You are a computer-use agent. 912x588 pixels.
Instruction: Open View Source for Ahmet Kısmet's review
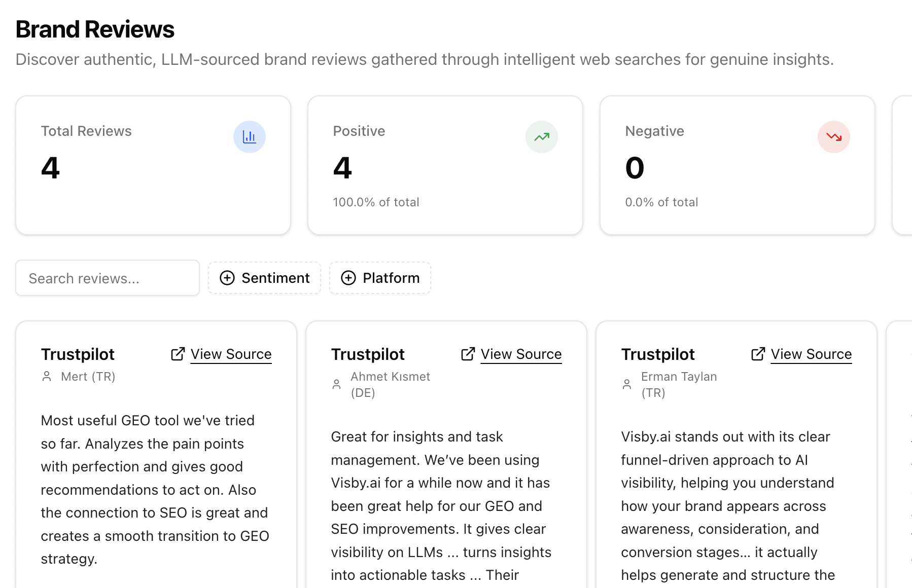pos(521,354)
